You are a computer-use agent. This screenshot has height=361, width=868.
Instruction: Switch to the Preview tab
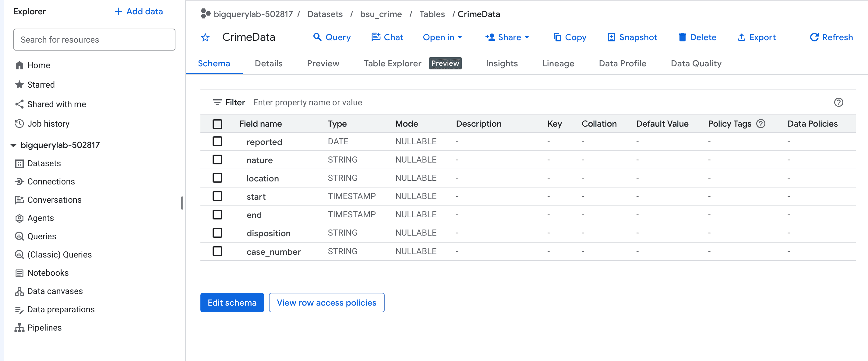tap(323, 64)
